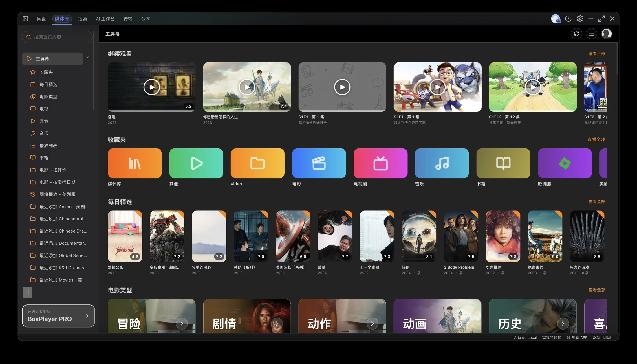Open the 绝命毒师 poster

pos(545,236)
